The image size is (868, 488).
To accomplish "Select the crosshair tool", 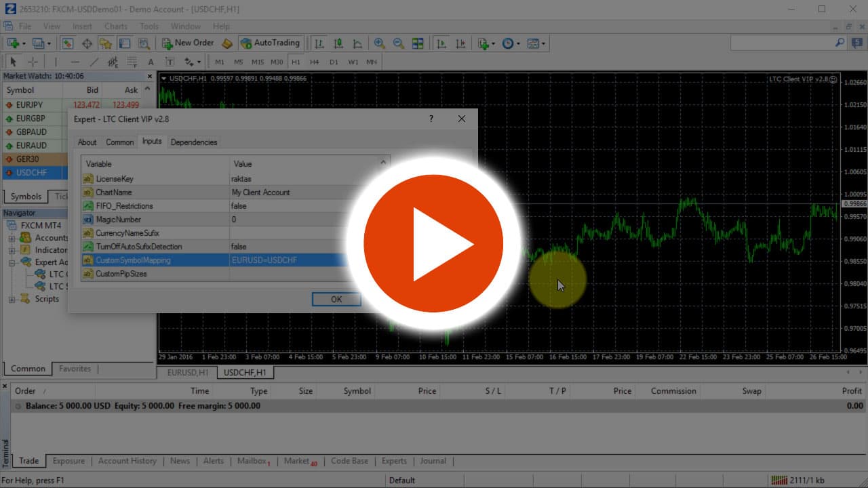I will coord(32,62).
